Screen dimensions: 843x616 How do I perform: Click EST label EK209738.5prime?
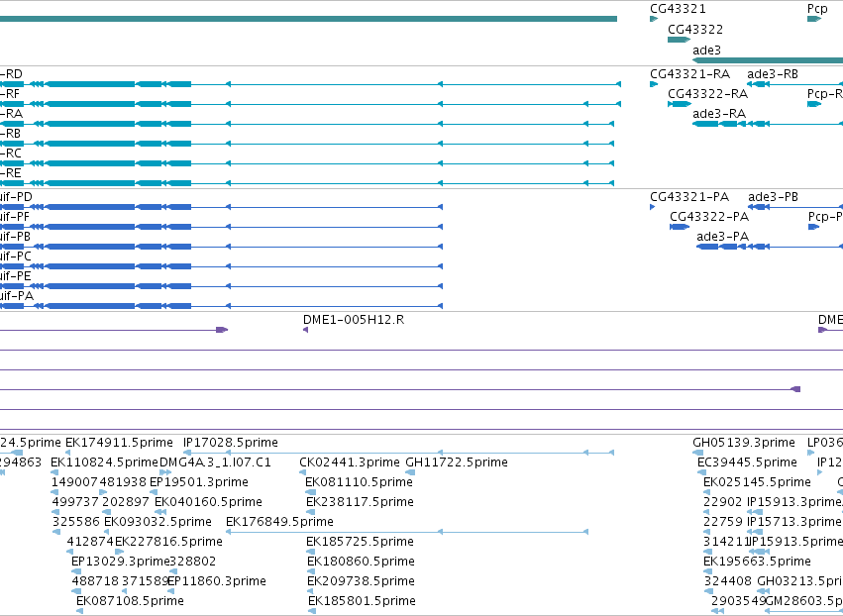click(361, 582)
